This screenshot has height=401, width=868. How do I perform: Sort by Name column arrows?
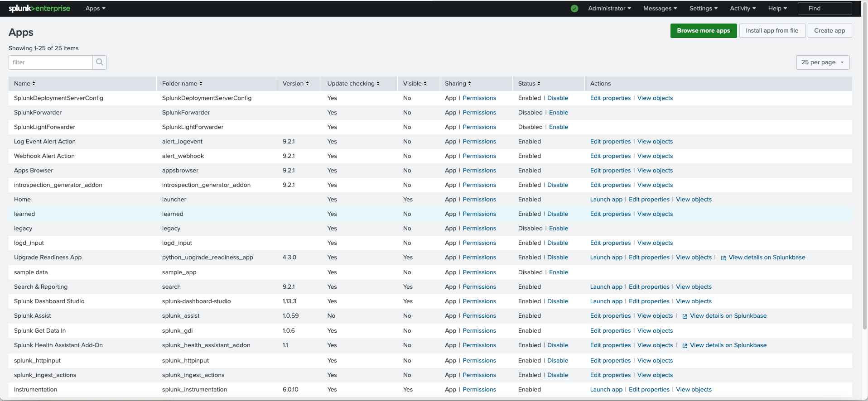(34, 84)
